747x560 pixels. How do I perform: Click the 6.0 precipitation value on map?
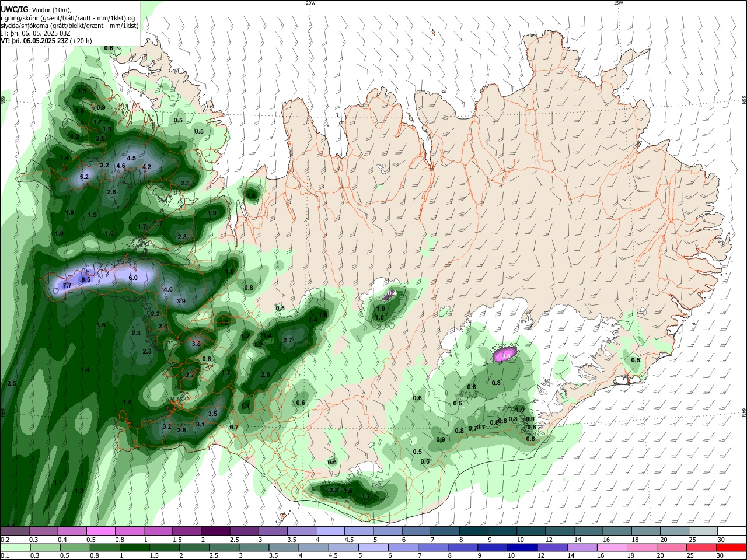pos(133,278)
